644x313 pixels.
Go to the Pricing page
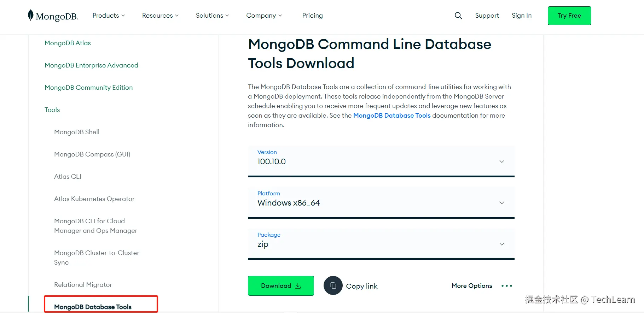click(x=312, y=16)
